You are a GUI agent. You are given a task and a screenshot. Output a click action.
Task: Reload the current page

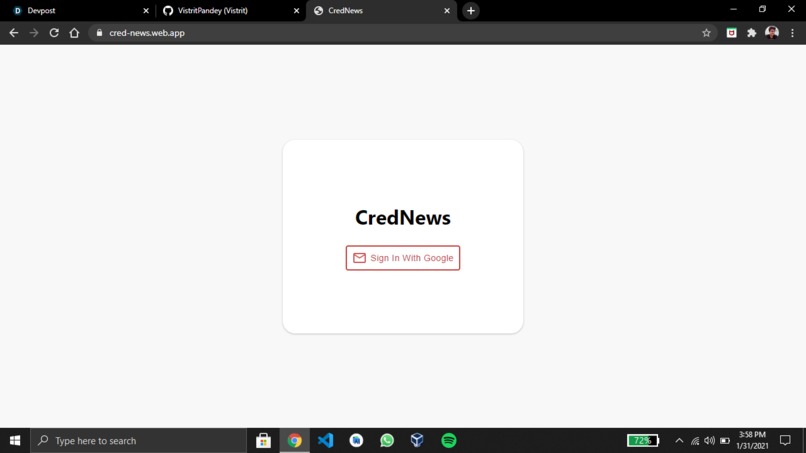[x=54, y=33]
